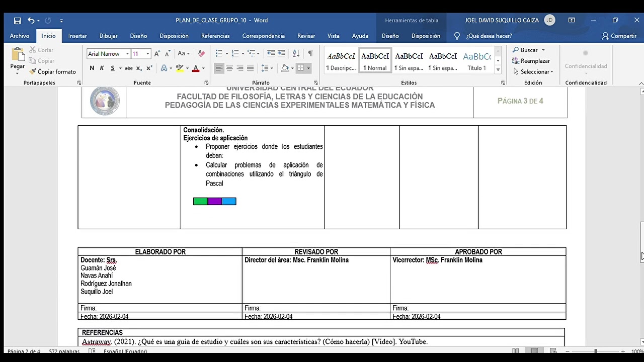Toggle show paragraph marks (¶)
Image resolution: width=644 pixels, height=362 pixels.
tap(310, 54)
